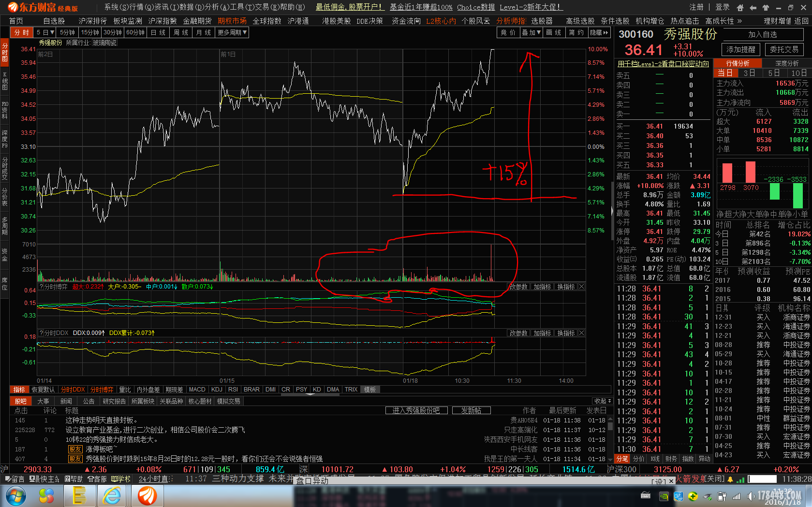Click the 委托交易 button

(x=784, y=49)
